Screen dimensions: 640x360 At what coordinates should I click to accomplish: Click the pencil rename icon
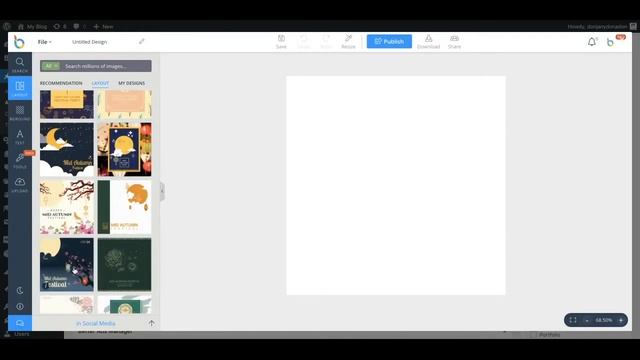pos(142,41)
